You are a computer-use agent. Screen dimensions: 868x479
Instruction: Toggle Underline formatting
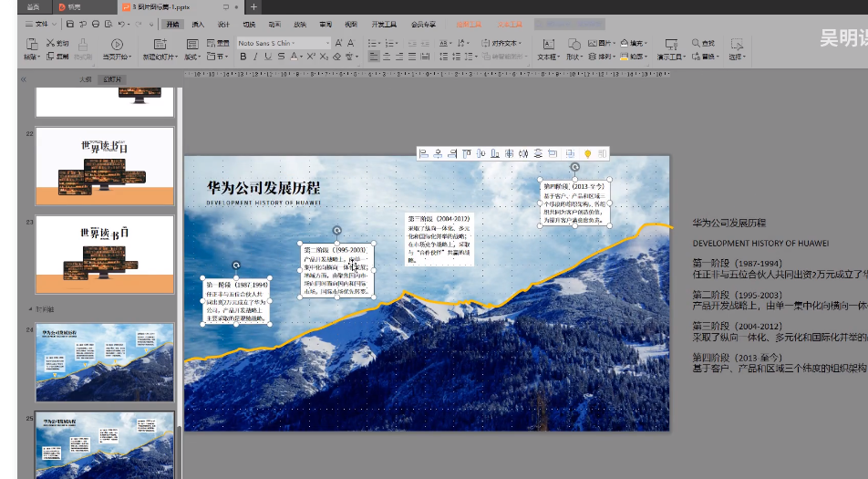268,57
